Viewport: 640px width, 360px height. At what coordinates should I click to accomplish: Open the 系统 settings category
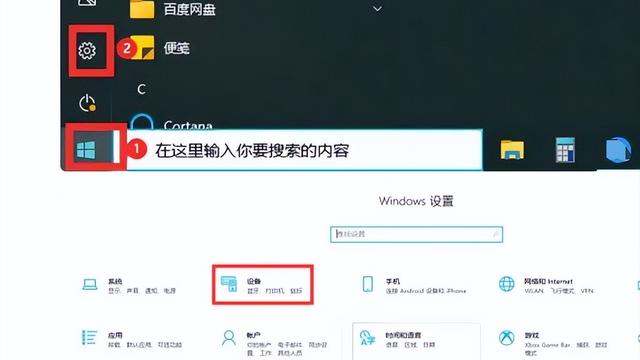click(x=129, y=285)
